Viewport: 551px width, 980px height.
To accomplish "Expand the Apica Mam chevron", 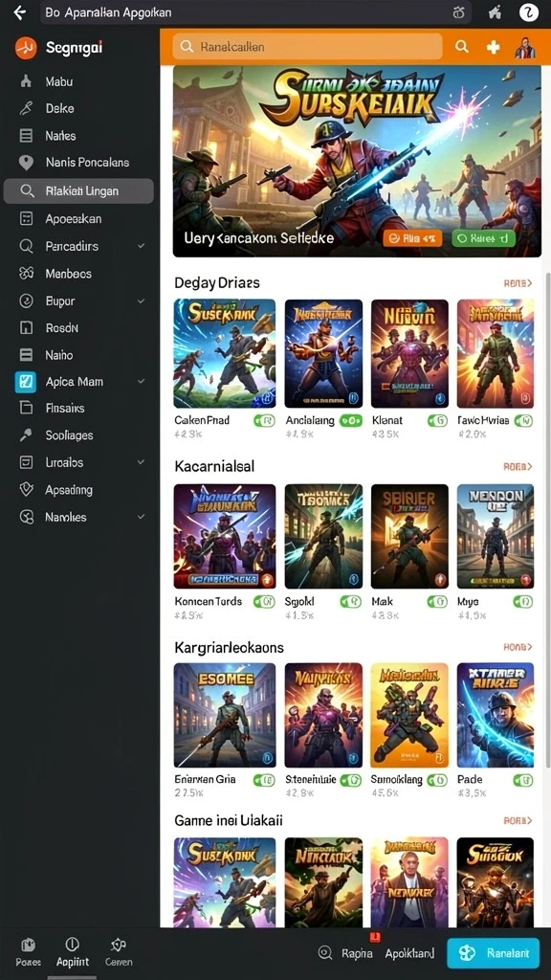I will pyautogui.click(x=142, y=381).
